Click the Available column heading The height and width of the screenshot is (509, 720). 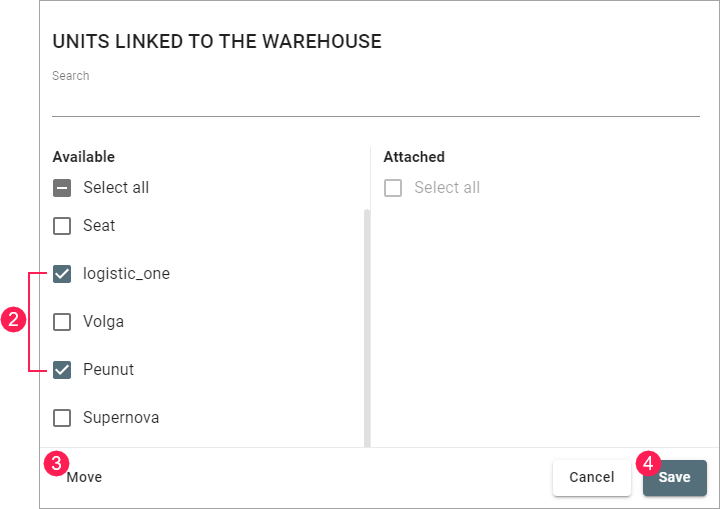(84, 157)
